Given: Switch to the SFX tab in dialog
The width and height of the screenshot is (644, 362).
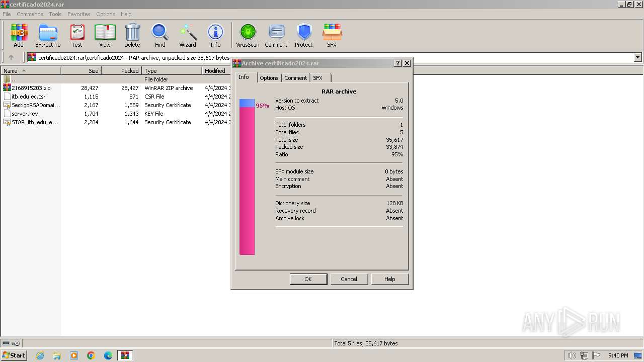Looking at the screenshot, I should [320, 78].
